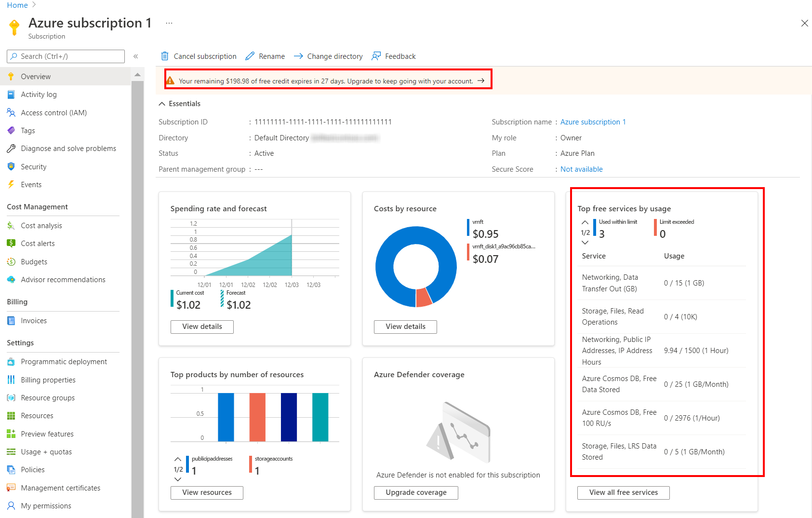Viewport: 812px width, 518px height.
Task: Click the Storage, Files, LRS Data Stored row
Action: click(662, 452)
